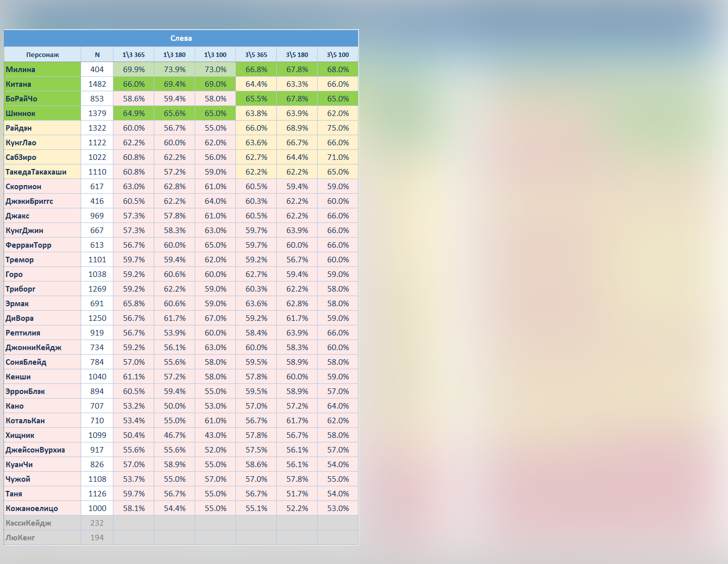
Task: Select the greyed 'ЛюКенг' character cell
Action: pyautogui.click(x=42, y=538)
